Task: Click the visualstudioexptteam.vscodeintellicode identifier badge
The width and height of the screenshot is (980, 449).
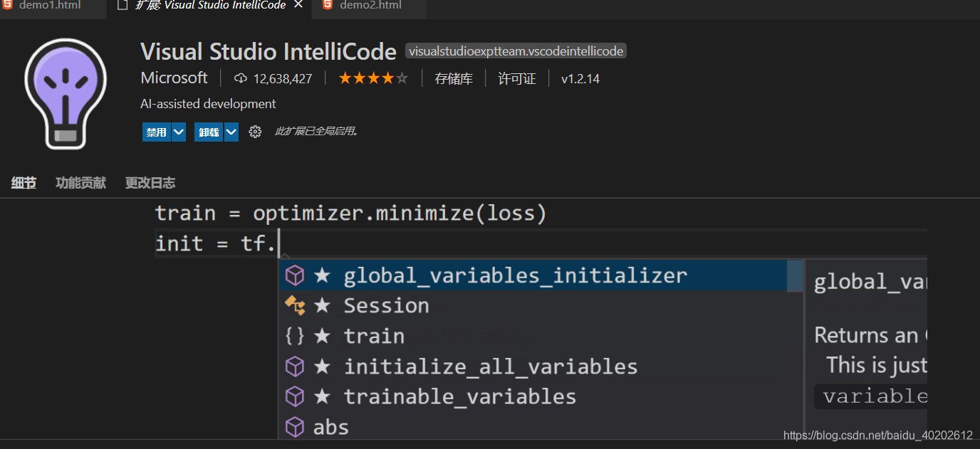Action: click(x=516, y=51)
